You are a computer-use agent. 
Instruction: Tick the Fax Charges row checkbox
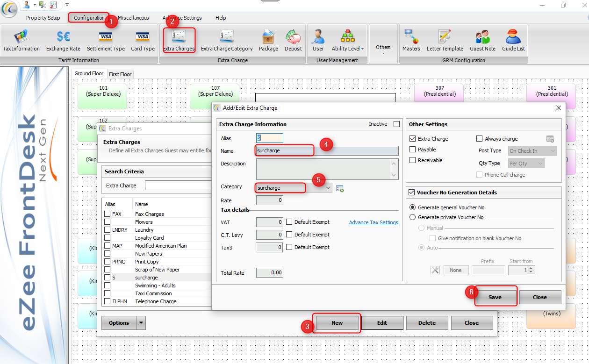coord(108,214)
